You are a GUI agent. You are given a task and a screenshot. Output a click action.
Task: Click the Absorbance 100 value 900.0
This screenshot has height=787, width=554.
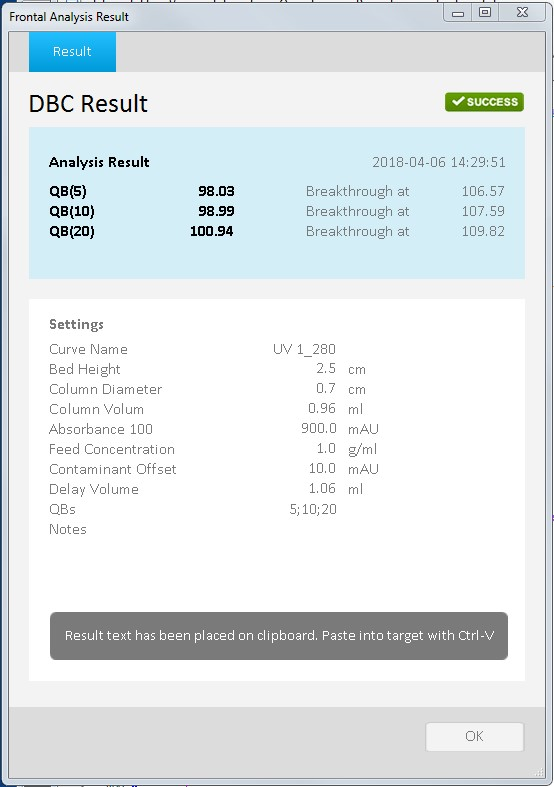(x=319, y=429)
